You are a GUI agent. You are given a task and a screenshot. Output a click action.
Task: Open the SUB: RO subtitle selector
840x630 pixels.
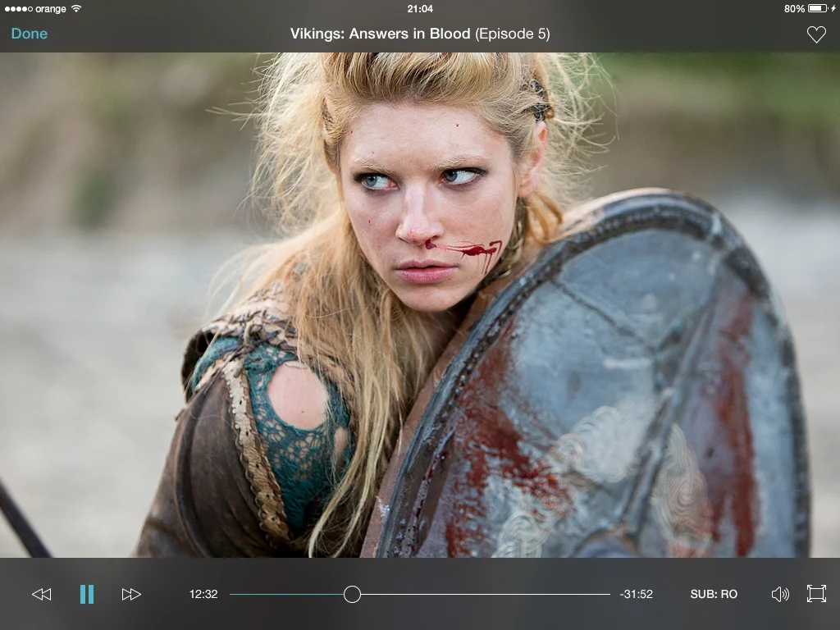[714, 594]
